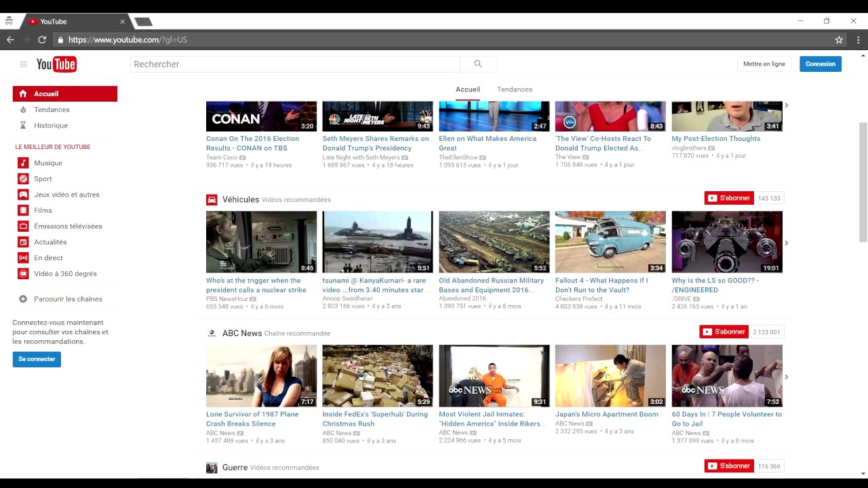The image size is (868, 488).
Task: Show more ABC News videos arrow
Action: point(787,377)
